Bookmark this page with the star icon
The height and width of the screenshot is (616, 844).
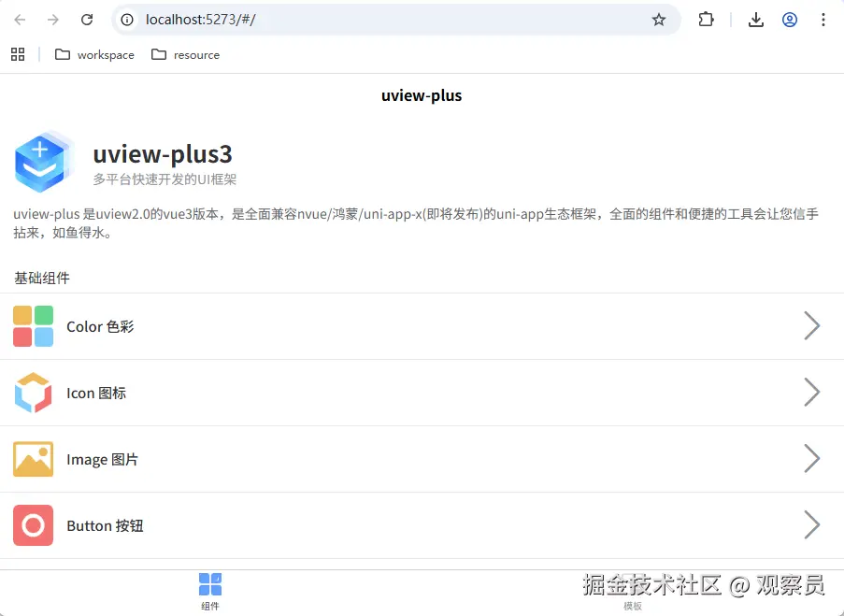point(659,20)
